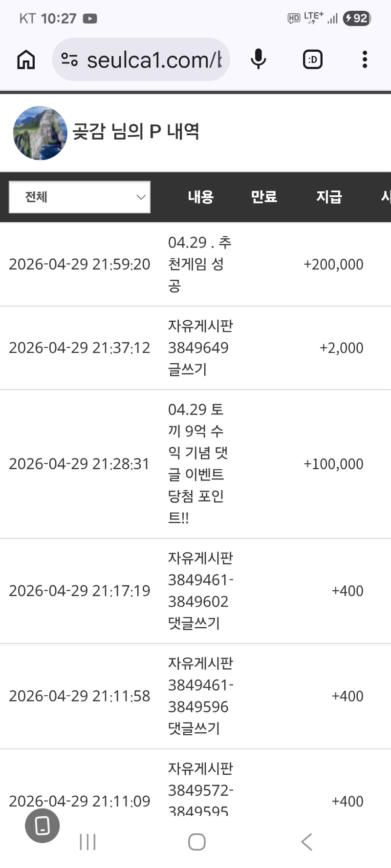
Task: Tap the browser home icon
Action: pos(26,60)
